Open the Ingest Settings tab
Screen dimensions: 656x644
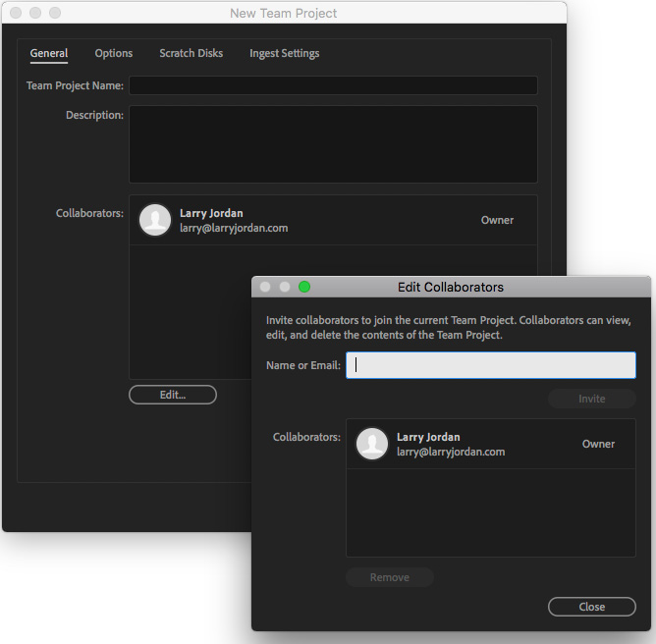(284, 54)
